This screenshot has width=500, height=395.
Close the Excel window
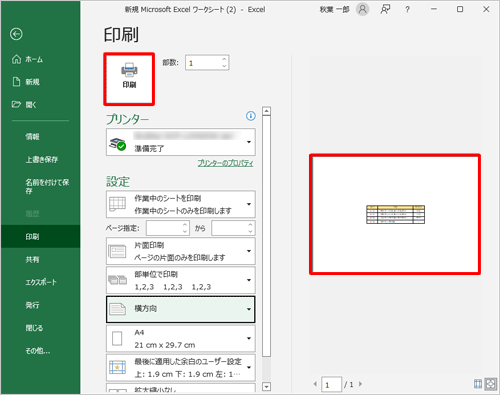(x=486, y=9)
